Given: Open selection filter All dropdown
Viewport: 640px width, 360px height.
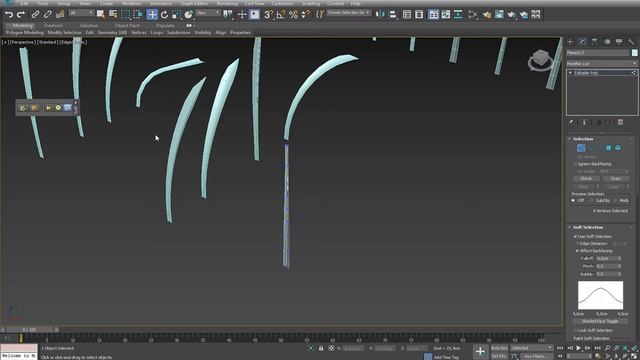Looking at the screenshot, I should (81, 13).
